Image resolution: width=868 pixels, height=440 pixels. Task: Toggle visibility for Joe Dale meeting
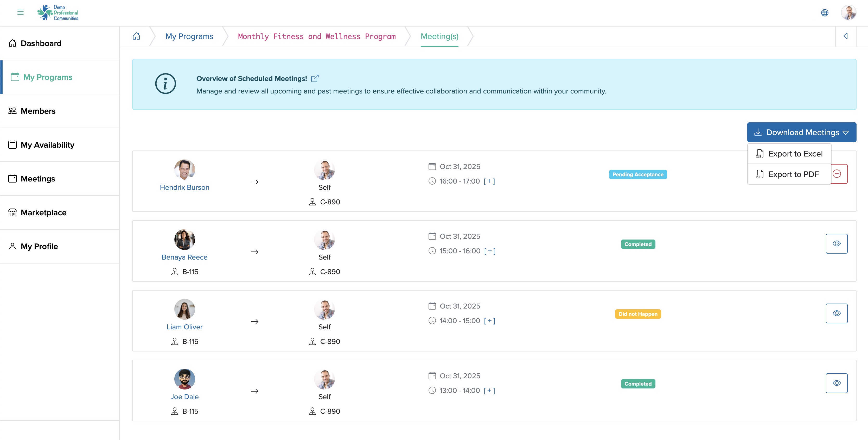tap(837, 383)
